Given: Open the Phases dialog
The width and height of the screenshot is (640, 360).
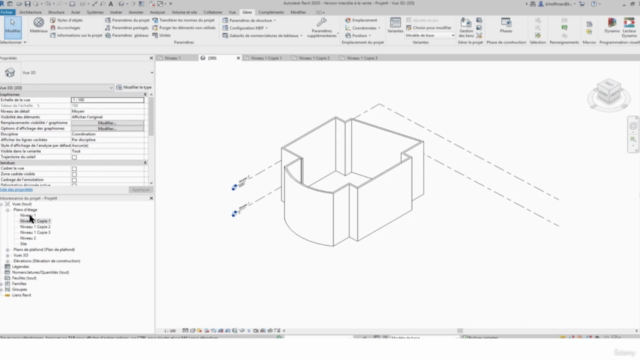Looking at the screenshot, I should 506,25.
